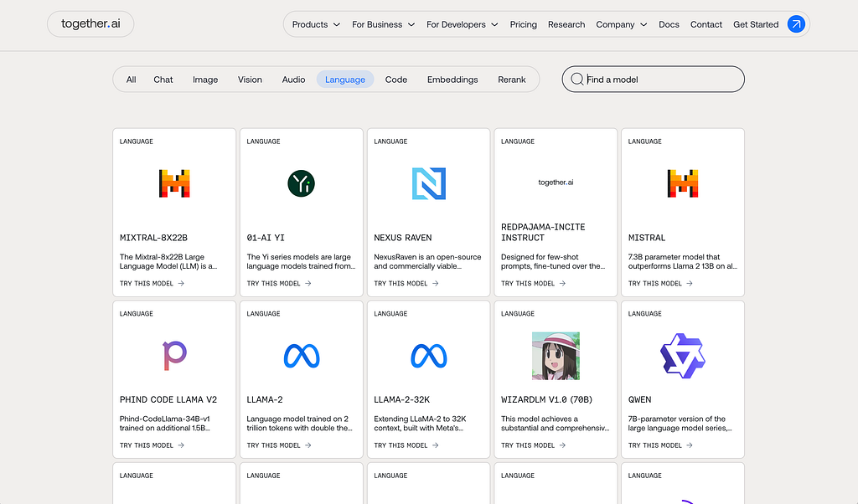Viewport: 858px width, 504px height.
Task: Select the Image filter tab
Action: click(205, 80)
